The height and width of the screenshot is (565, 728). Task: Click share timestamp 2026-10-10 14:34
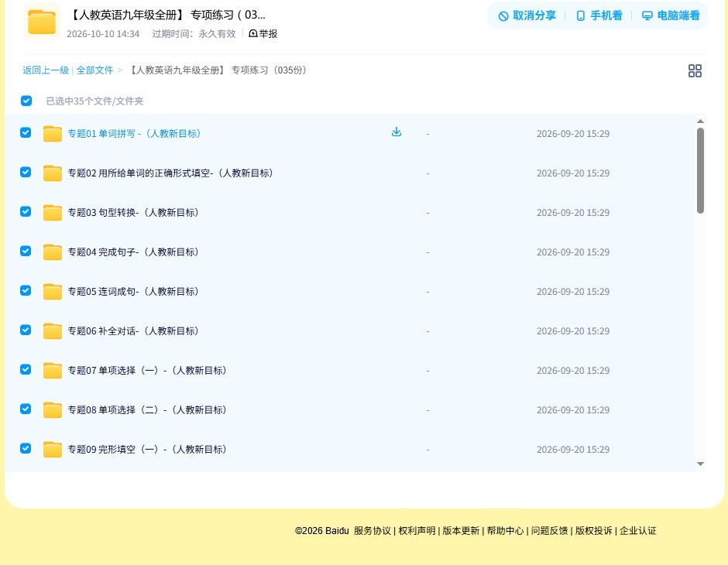pos(103,34)
